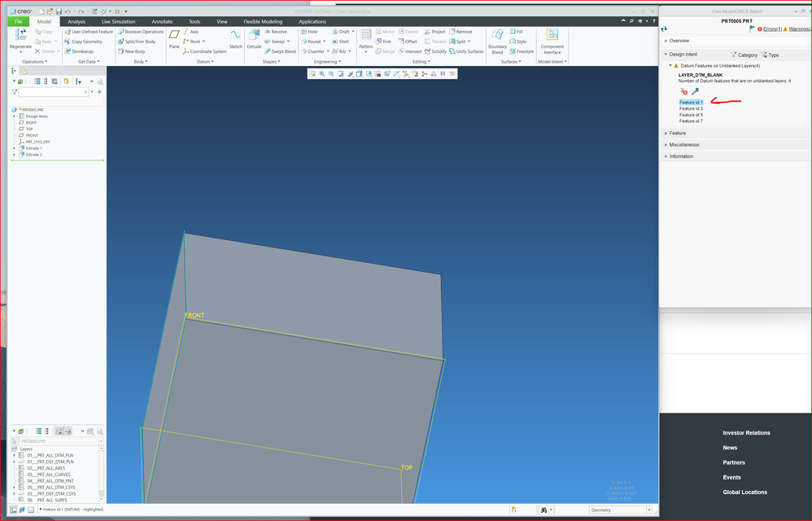The height and width of the screenshot is (521, 812).
Task: Toggle Type grouping in ModelCHECK report
Action: coord(770,55)
